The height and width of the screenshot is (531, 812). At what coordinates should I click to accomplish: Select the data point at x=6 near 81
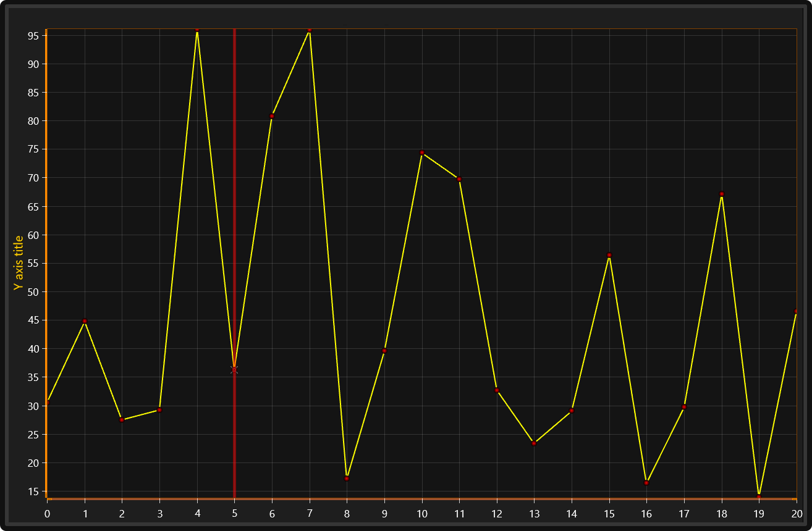(x=272, y=116)
